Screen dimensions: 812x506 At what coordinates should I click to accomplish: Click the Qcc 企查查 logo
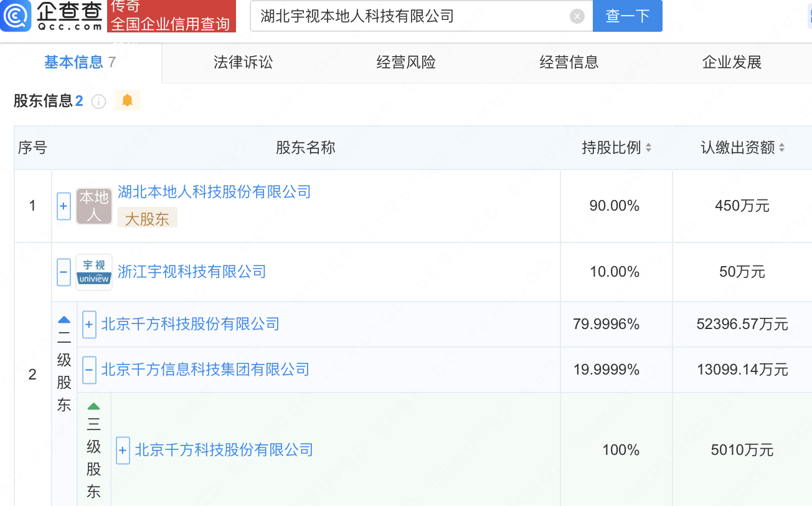pos(52,16)
